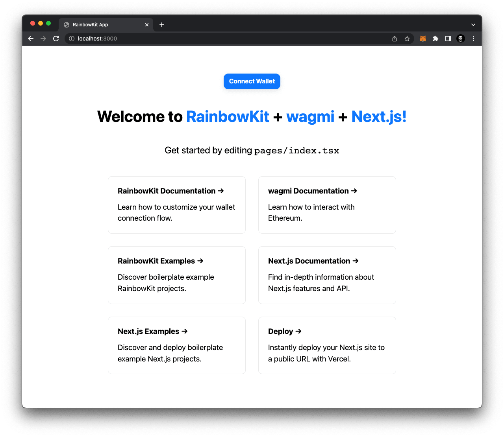Open Next.js Documentation card
This screenshot has width=504, height=437.
(x=327, y=275)
